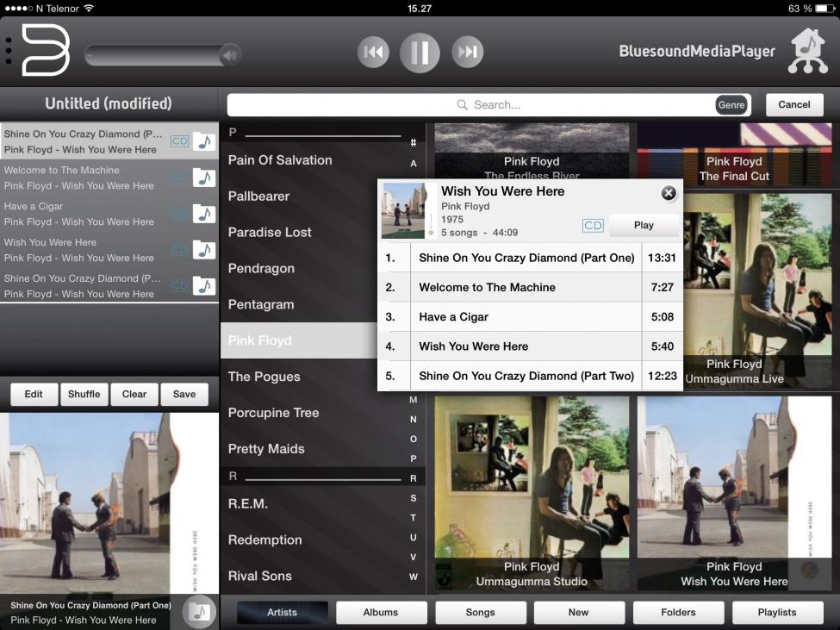Switch to the Folders tab

click(678, 612)
